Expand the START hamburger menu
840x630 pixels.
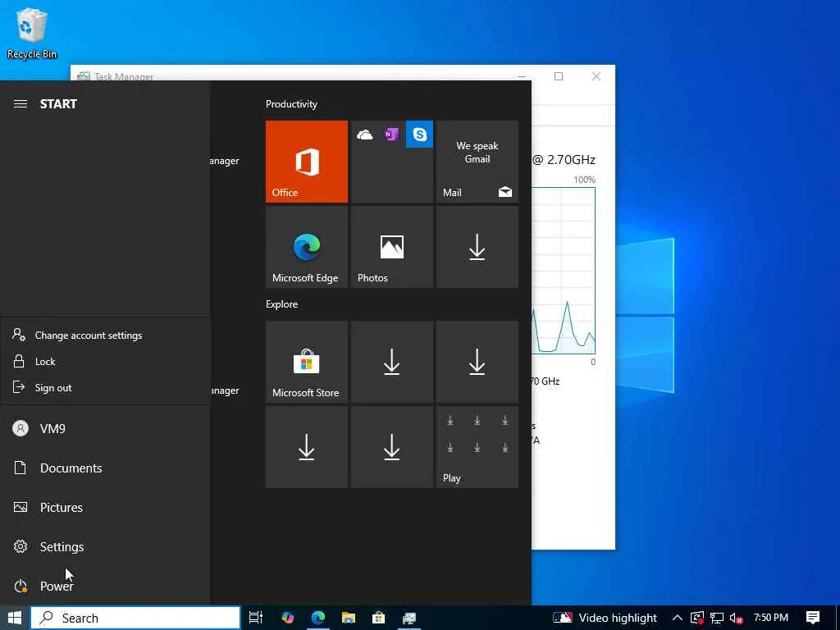tap(21, 104)
